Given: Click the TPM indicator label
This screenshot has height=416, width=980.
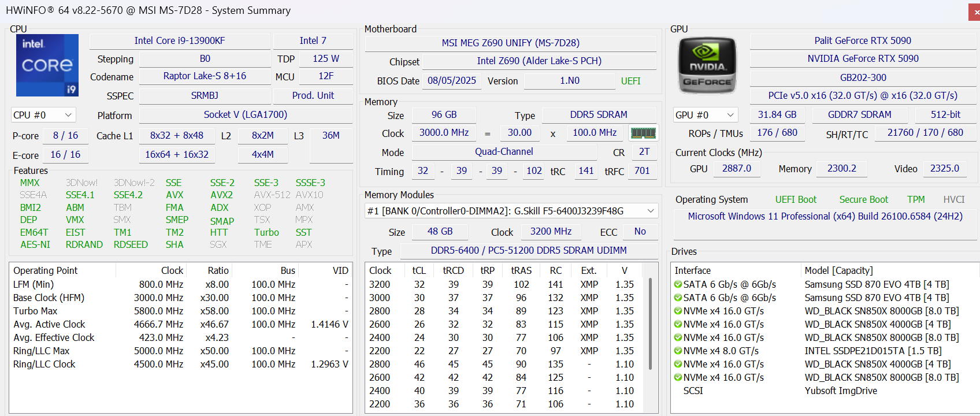Looking at the screenshot, I should (x=915, y=199).
